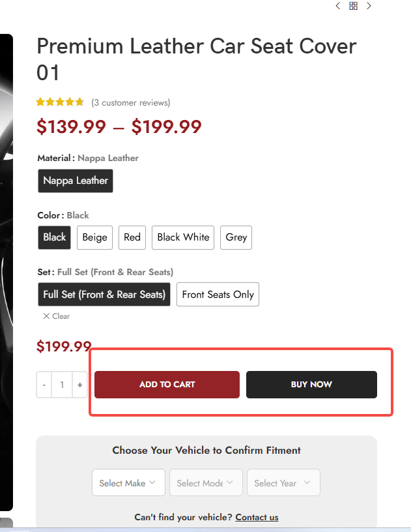Choose the Black color option

click(x=55, y=237)
